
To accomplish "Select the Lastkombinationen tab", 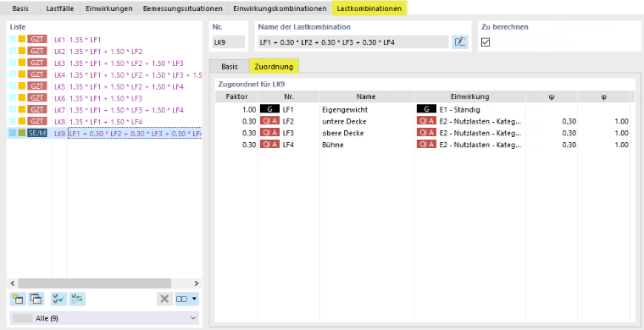I will (369, 8).
